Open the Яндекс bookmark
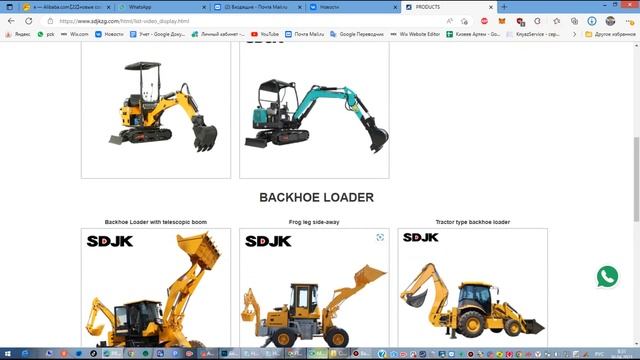Image resolution: width=640 pixels, height=360 pixels. (18, 34)
